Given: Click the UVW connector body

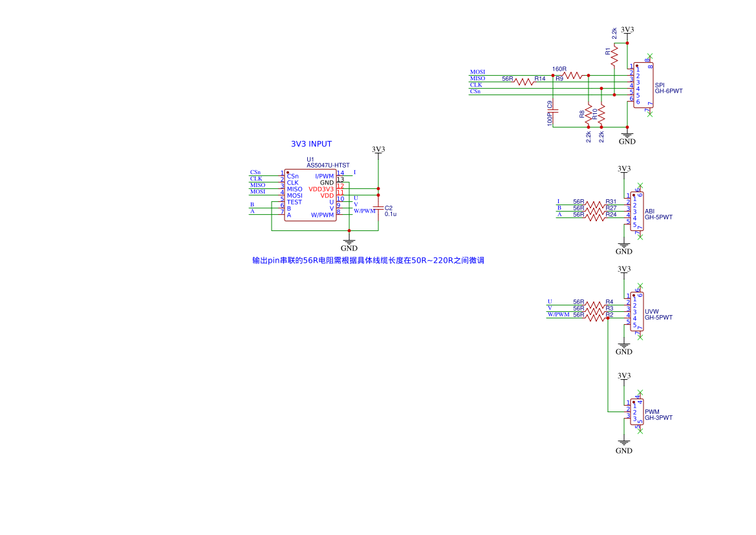Looking at the screenshot, I should click(x=636, y=312).
